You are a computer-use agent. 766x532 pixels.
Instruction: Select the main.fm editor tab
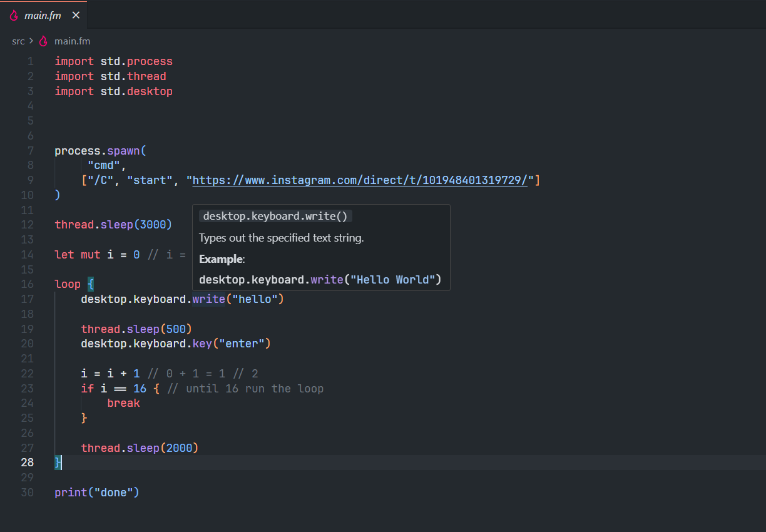(x=44, y=15)
